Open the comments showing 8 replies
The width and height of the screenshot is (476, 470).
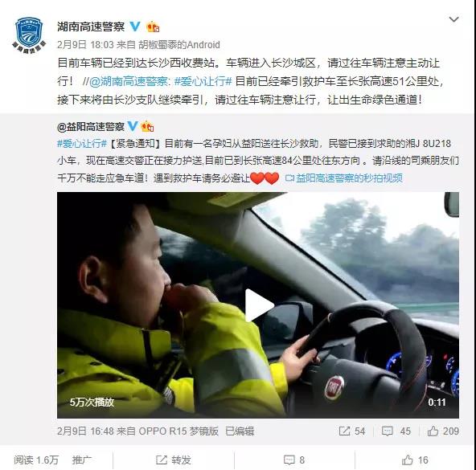(293, 460)
